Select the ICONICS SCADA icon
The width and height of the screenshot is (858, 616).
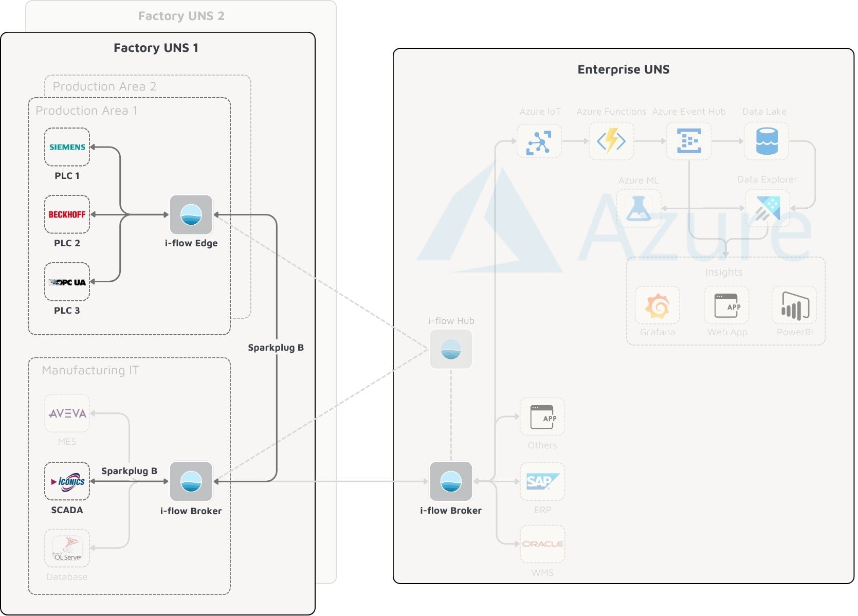[67, 481]
